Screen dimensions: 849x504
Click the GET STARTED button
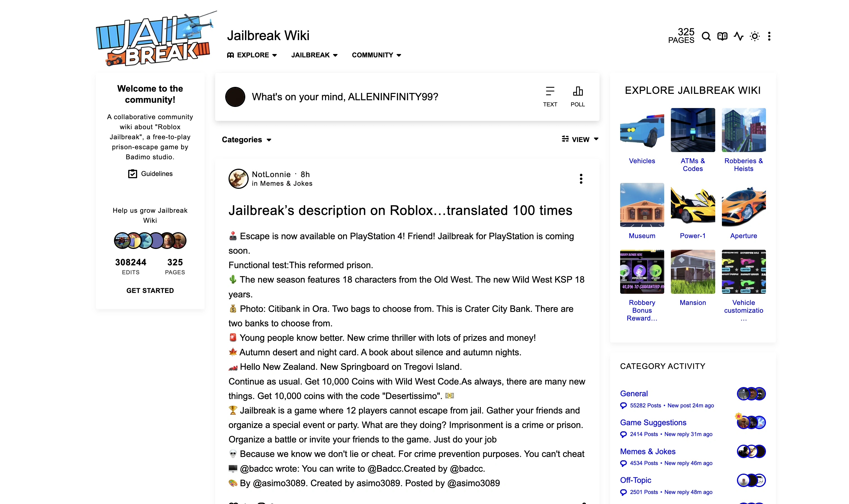coord(150,290)
